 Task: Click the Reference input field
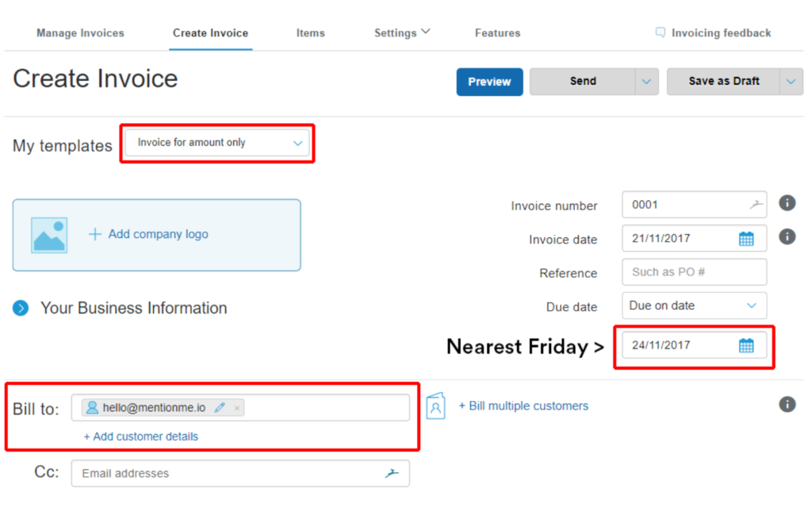(694, 272)
